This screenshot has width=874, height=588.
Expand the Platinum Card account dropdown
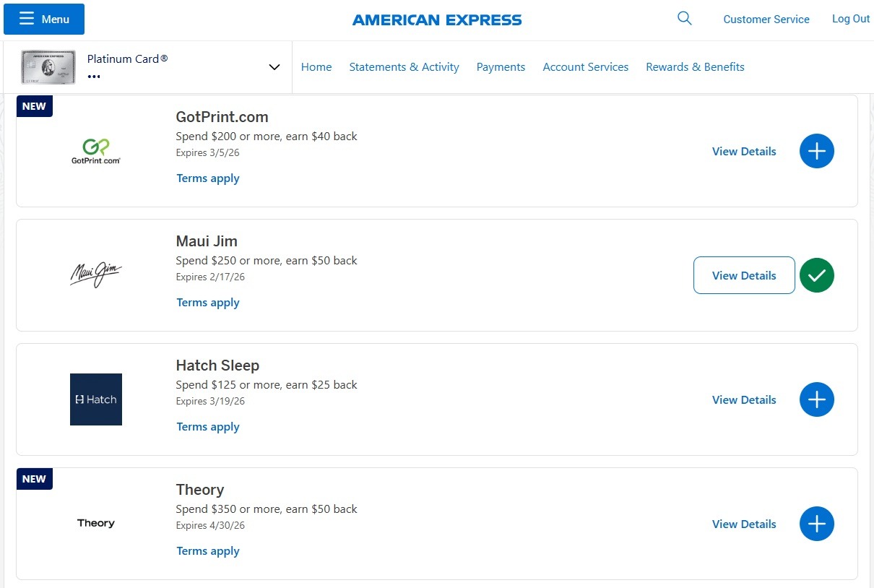(274, 67)
